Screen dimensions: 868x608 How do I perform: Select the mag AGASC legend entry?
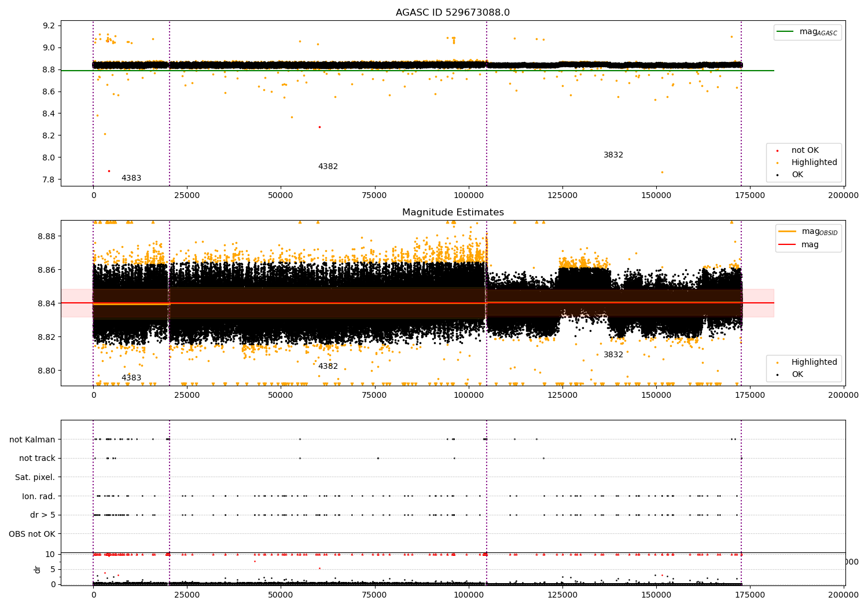(808, 32)
